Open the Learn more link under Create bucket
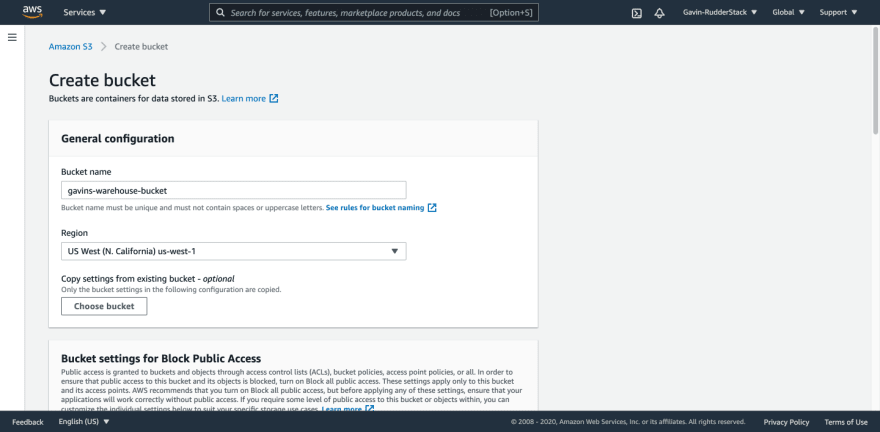This screenshot has width=880, height=432. coord(243,99)
